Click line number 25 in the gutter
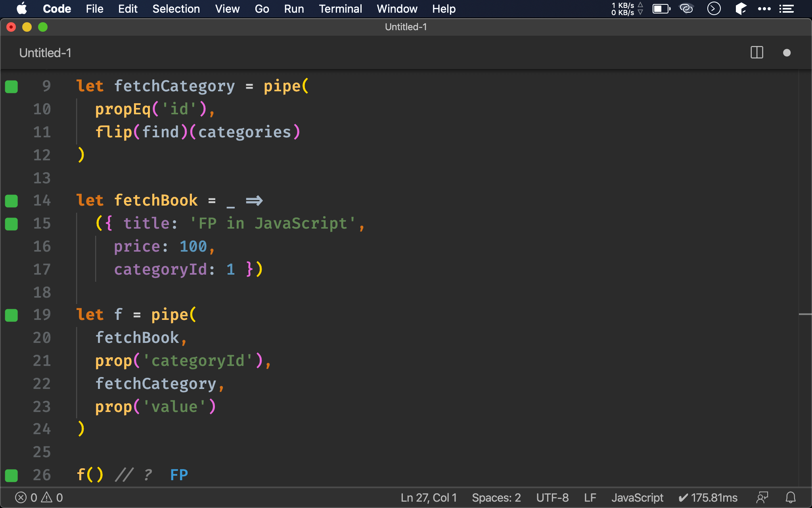 42,452
